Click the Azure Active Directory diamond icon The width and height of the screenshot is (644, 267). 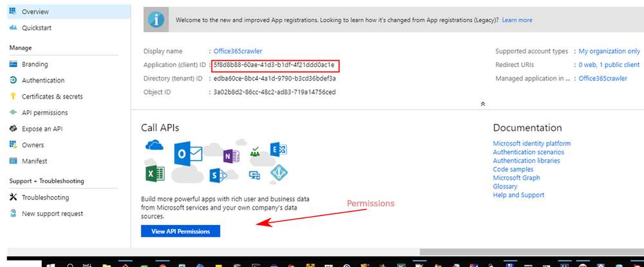point(279,173)
